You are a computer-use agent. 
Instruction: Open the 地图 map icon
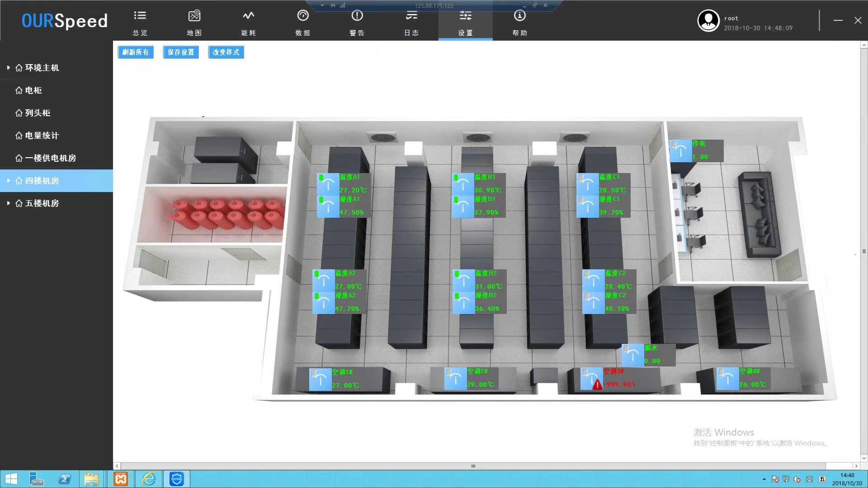click(194, 16)
